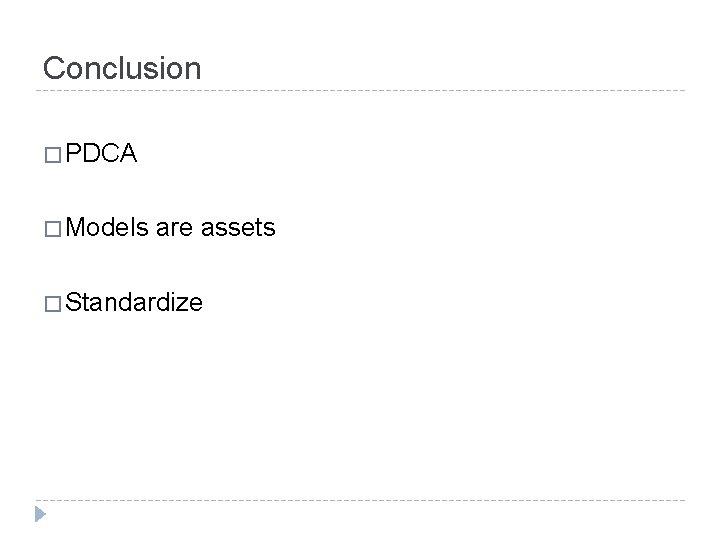This screenshot has height=540, width=720.
Task: Click the dashed line above the arrow
Action: pyautogui.click(x=360, y=499)
